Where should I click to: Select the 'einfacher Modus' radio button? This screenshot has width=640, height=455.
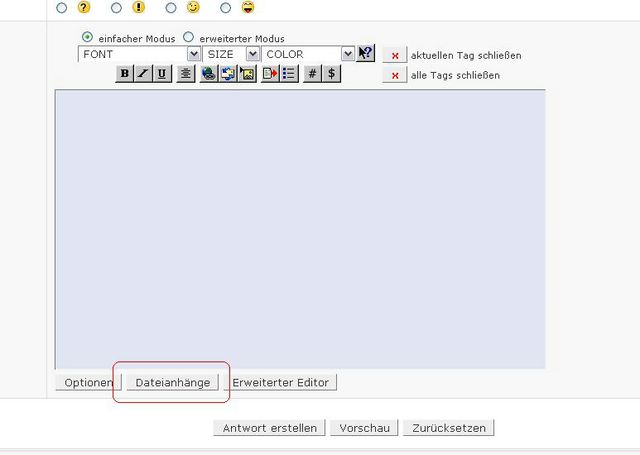coord(87,37)
